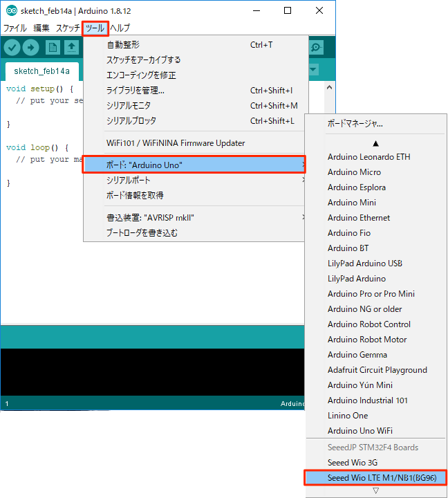Click the Upload arrow toolbar icon
Image resolution: width=448 pixels, height=498 pixels.
click(31, 48)
